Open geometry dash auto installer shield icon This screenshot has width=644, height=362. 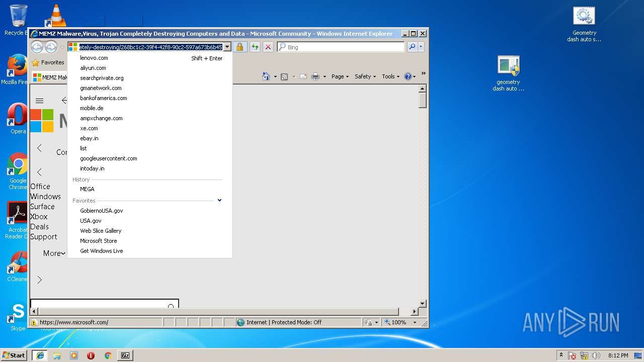(x=509, y=73)
